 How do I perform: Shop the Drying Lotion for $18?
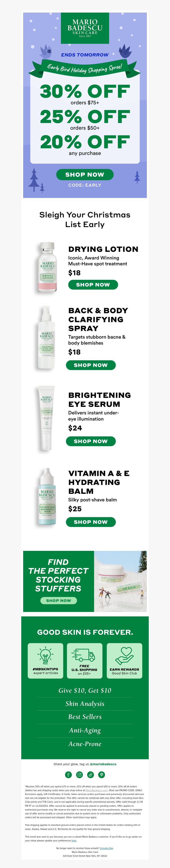click(93, 285)
